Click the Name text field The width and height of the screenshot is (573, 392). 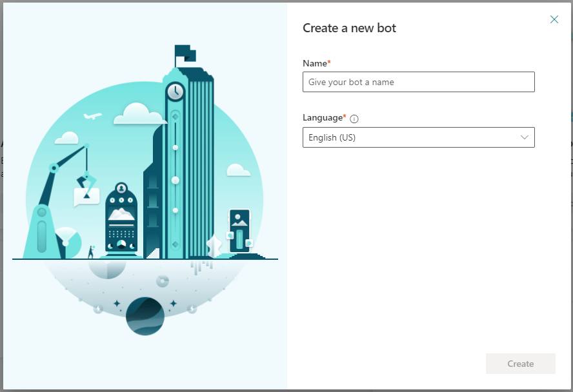418,82
